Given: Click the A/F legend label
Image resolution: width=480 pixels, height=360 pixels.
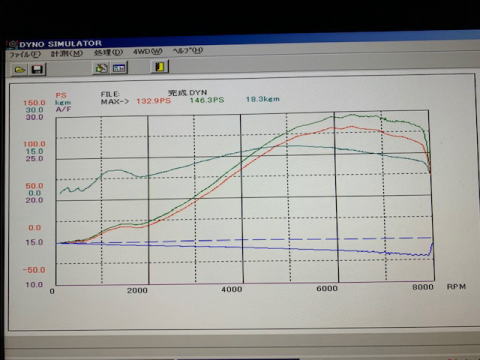Looking at the screenshot, I should pos(63,109).
